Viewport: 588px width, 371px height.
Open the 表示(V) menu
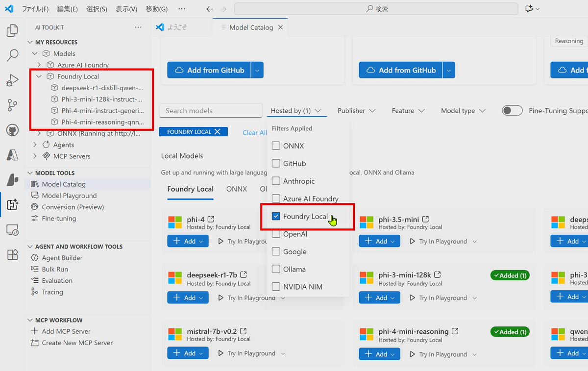pyautogui.click(x=126, y=9)
